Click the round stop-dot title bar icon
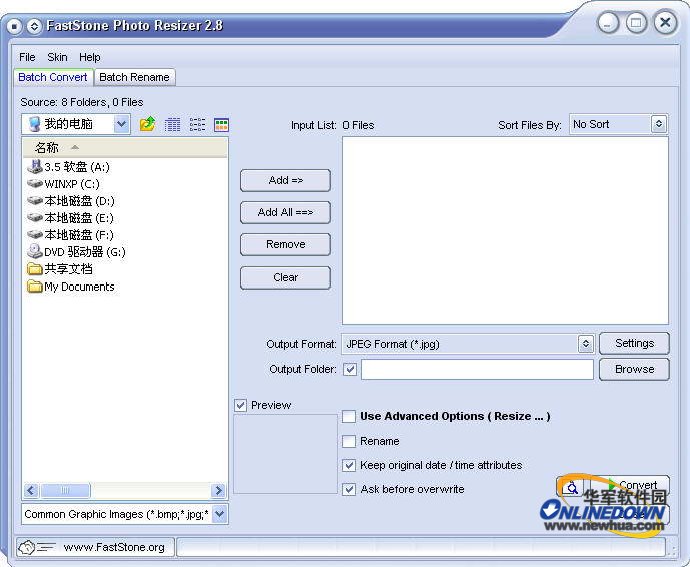The width and height of the screenshot is (690, 567). click(x=14, y=26)
